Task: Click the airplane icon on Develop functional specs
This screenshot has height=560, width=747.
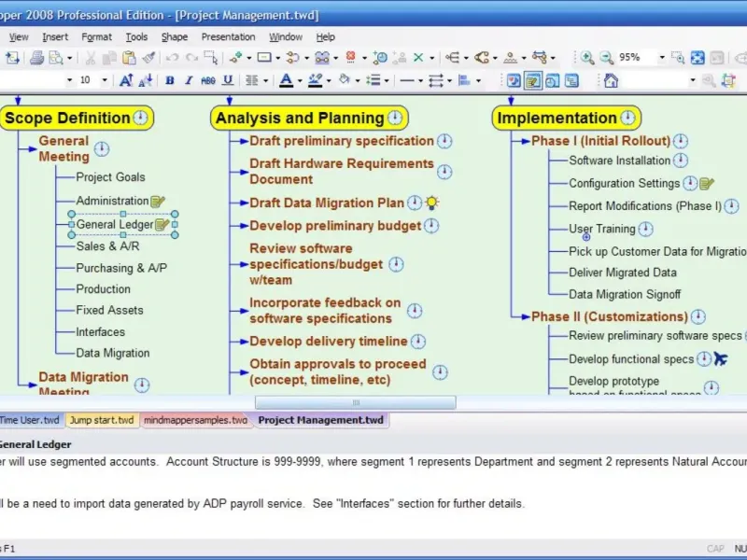Action: pyautogui.click(x=721, y=359)
